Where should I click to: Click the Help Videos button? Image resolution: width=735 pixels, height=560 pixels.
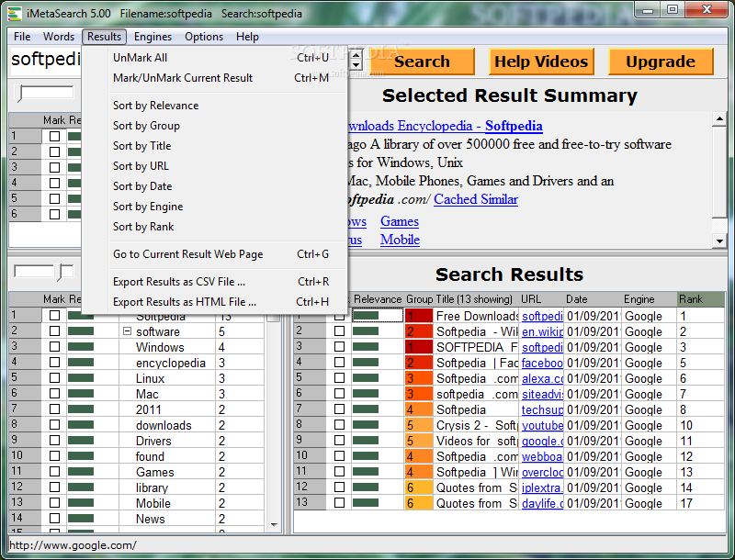pyautogui.click(x=541, y=62)
